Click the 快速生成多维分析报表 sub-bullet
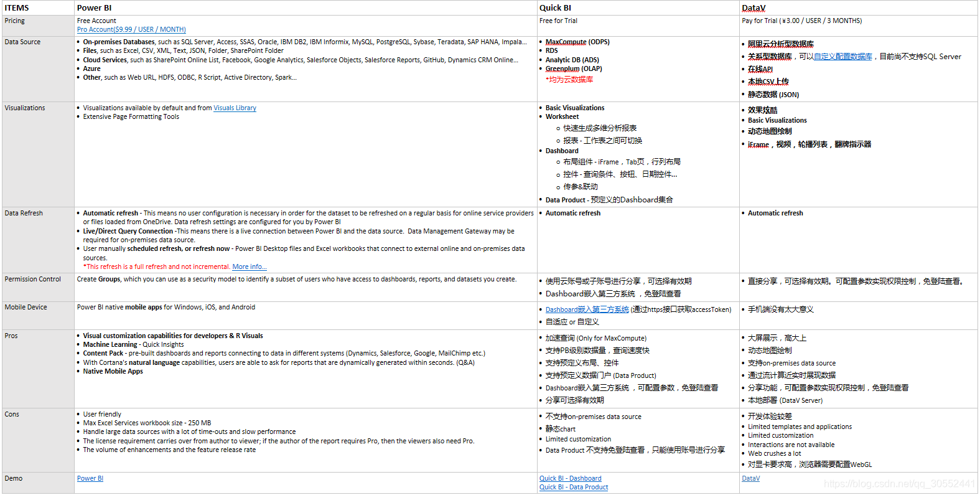980x495 pixels. (600, 128)
